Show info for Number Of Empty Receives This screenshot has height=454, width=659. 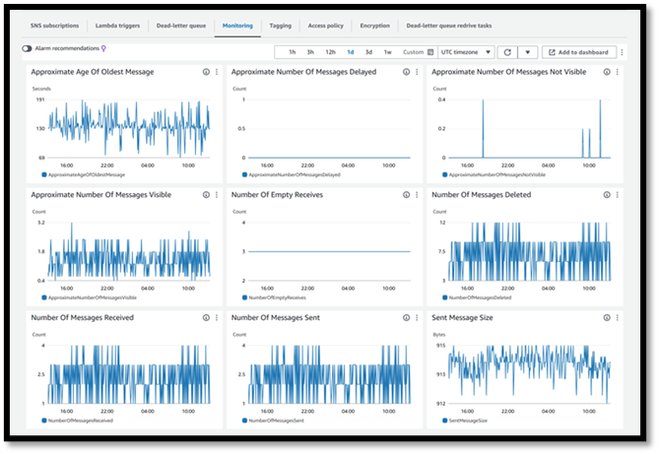(406, 195)
